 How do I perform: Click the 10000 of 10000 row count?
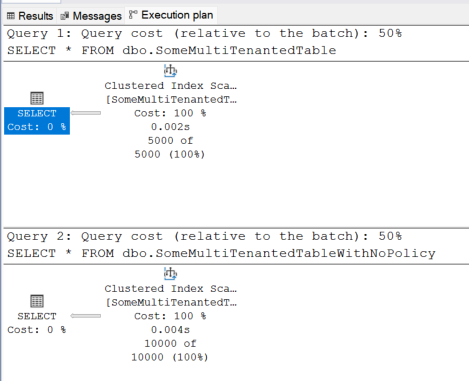[170, 350]
